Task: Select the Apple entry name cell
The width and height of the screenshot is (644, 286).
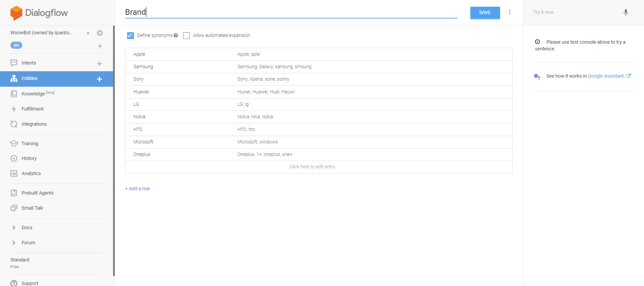Action: (x=139, y=54)
